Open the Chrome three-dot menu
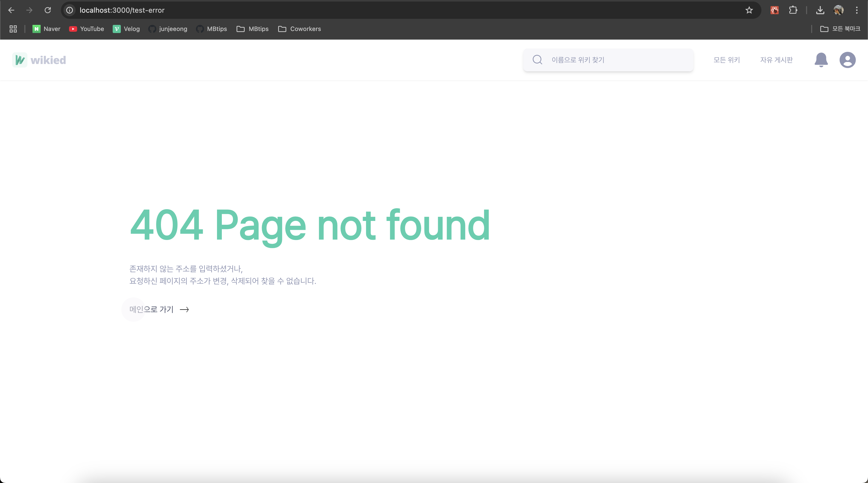Viewport: 868px width, 483px height. click(x=857, y=10)
